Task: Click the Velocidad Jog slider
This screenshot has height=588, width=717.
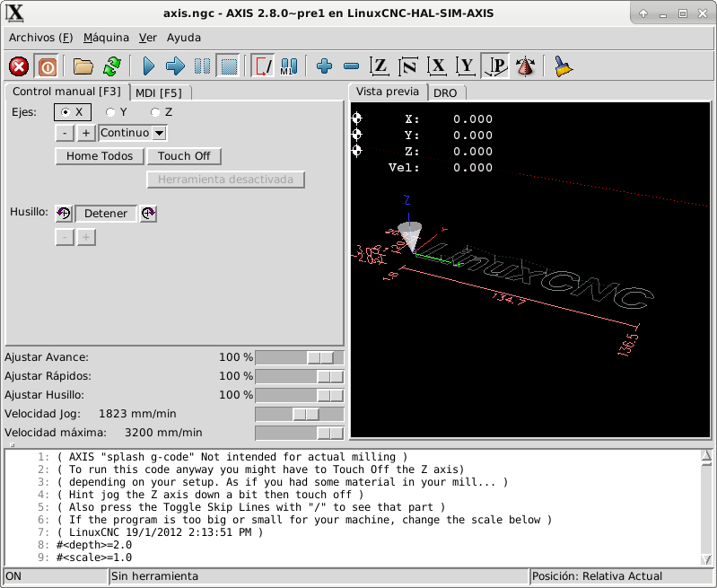Action: [300, 414]
